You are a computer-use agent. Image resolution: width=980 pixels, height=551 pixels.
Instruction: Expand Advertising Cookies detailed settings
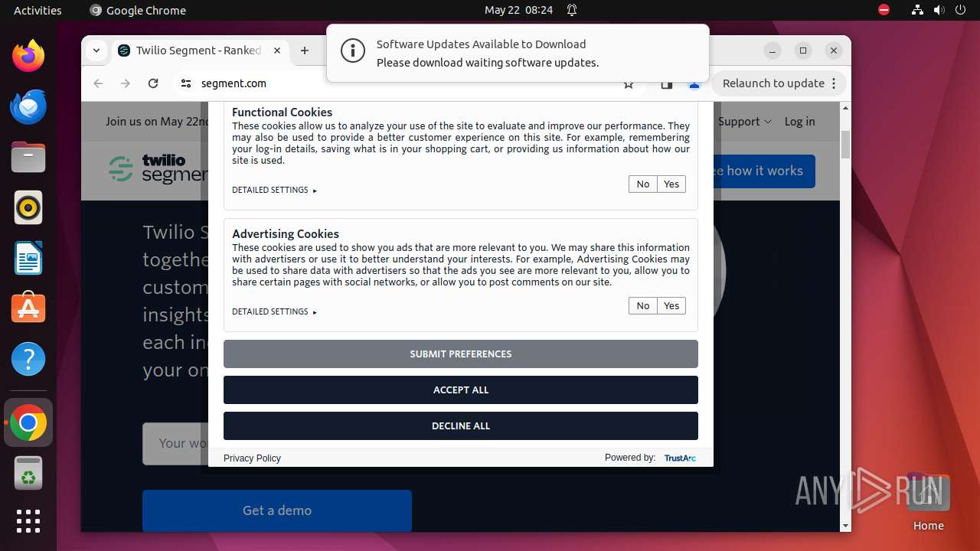(x=274, y=311)
